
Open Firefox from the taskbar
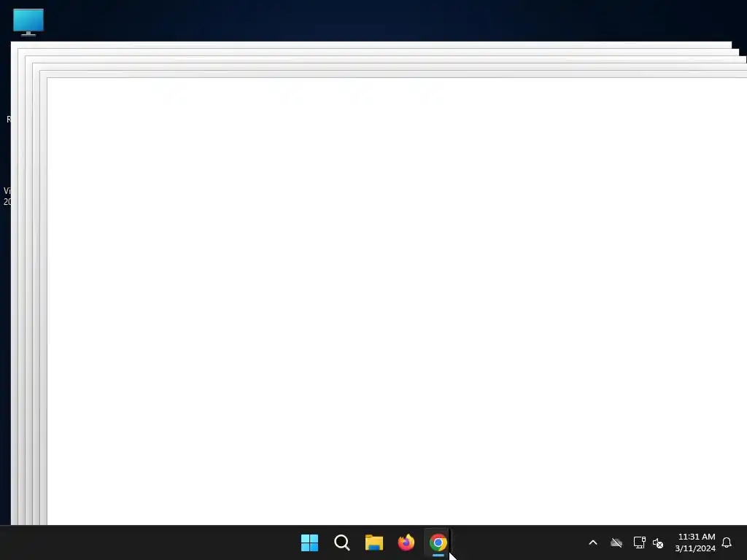tap(406, 542)
